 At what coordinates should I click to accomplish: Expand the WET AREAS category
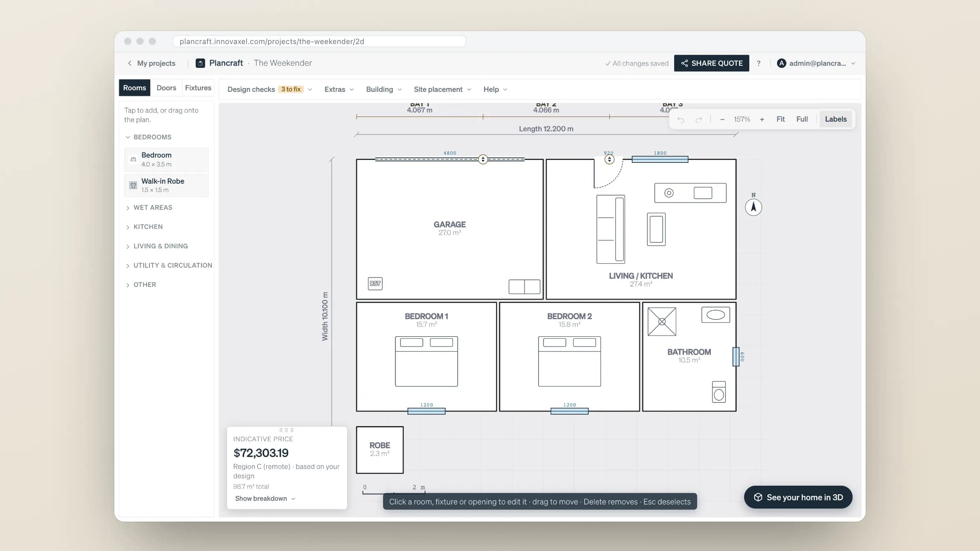[149, 208]
